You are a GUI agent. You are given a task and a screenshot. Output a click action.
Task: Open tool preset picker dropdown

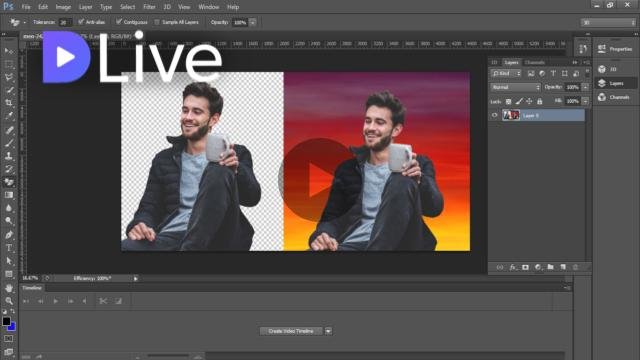click(24, 22)
